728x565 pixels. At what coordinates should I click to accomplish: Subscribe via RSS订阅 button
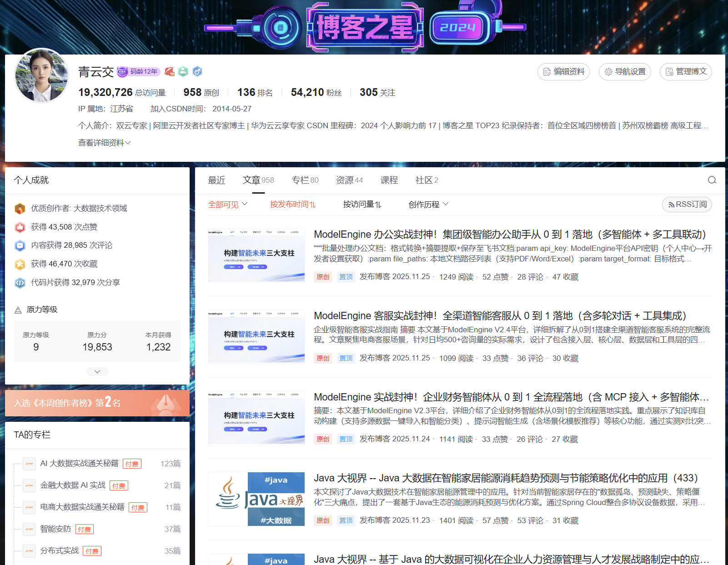687,205
